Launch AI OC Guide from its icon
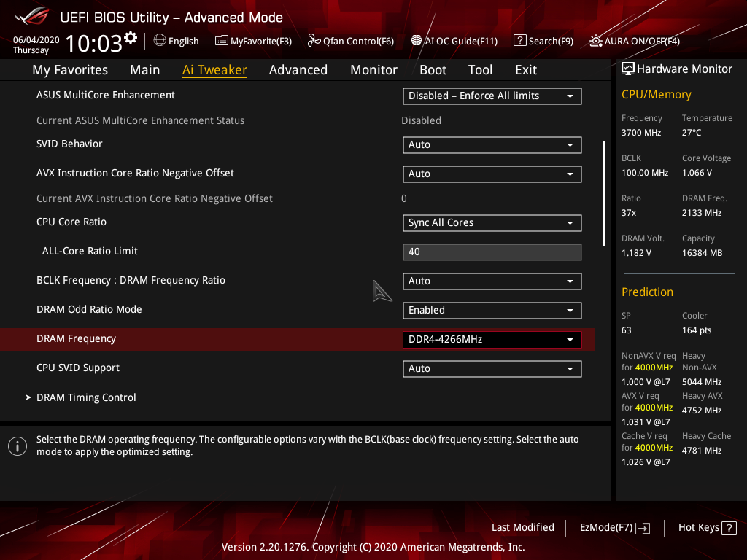This screenshot has height=560, width=747. [416, 42]
